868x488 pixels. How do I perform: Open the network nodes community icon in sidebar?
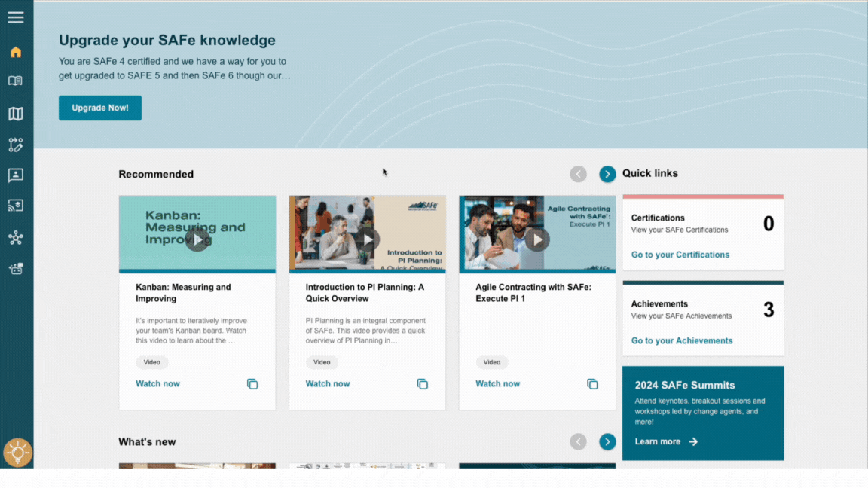[x=16, y=238]
